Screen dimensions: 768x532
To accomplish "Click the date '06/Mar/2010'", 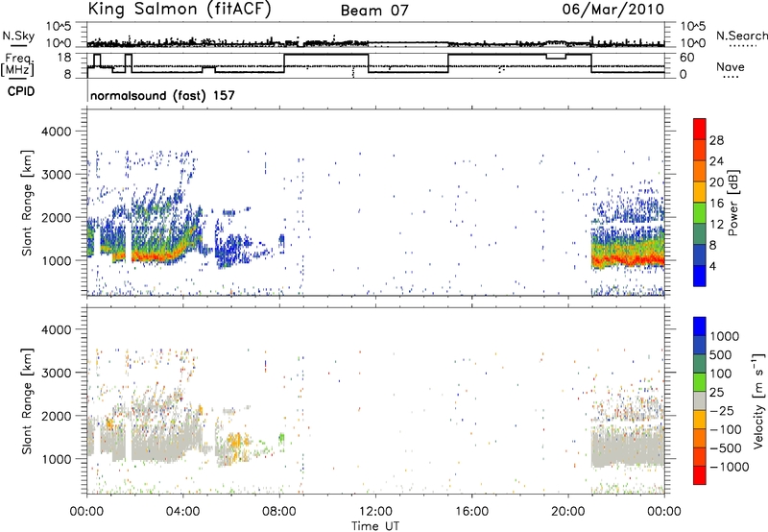I will [x=613, y=9].
